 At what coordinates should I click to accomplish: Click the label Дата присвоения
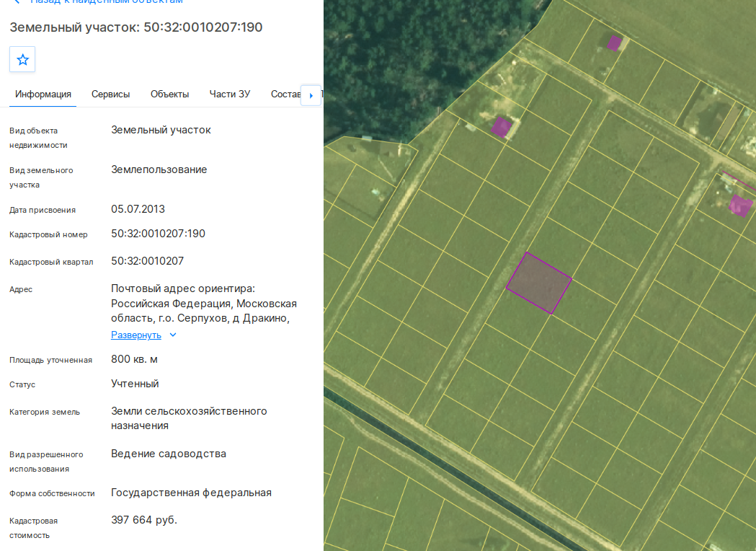43,210
